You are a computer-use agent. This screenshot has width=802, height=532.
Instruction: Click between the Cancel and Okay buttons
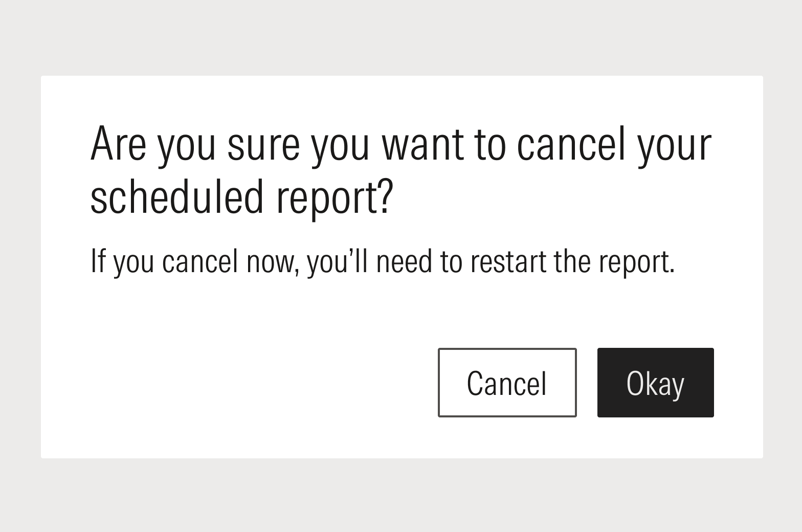(587, 383)
